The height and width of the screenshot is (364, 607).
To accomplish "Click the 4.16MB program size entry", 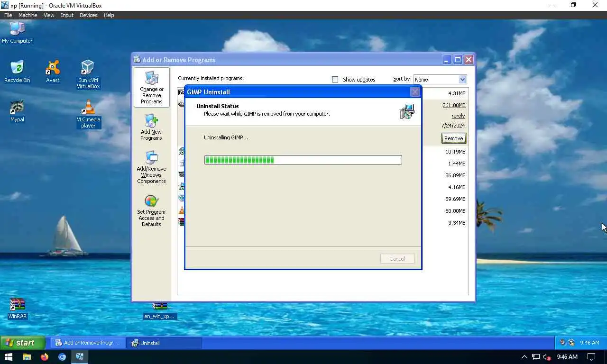I will 457,187.
